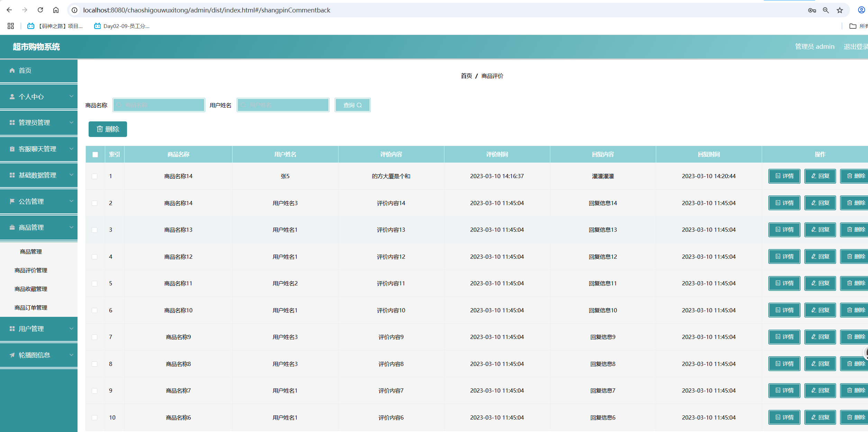
Task: Focus the 用户姓名 search field
Action: (283, 105)
